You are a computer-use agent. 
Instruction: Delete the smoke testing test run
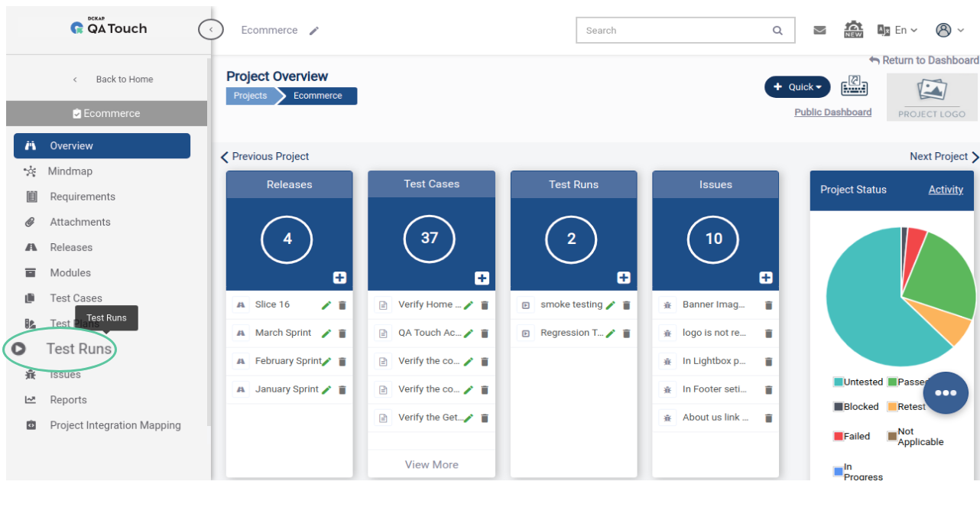tap(627, 305)
